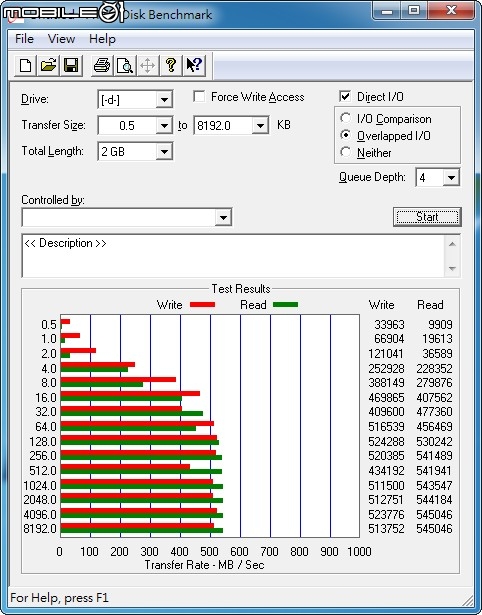Image resolution: width=482 pixels, height=615 pixels.
Task: Expand the Controlled by dropdown
Action: (223, 217)
